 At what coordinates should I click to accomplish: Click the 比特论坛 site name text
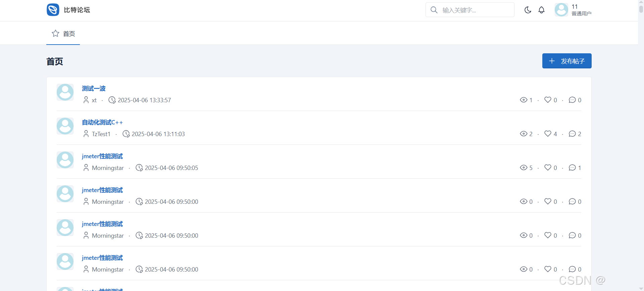pos(77,10)
